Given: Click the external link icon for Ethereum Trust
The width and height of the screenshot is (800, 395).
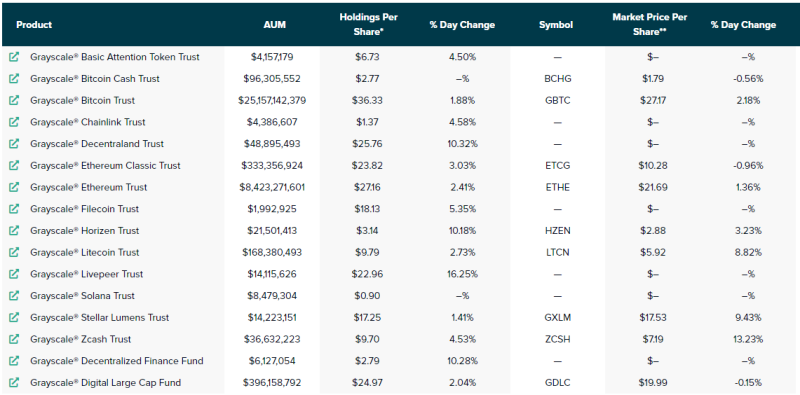Looking at the screenshot, I should point(14,187).
